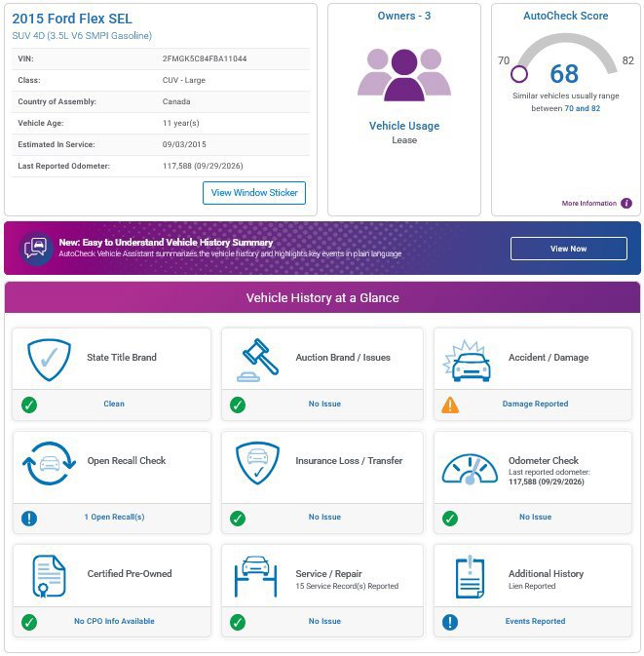Image resolution: width=644 pixels, height=656 pixels.
Task: Click the green check next to Clean
Action: [29, 405]
